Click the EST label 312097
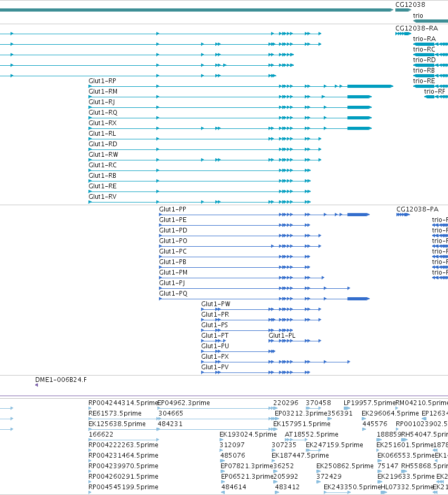This screenshot has height=495, width=448. (x=232, y=445)
